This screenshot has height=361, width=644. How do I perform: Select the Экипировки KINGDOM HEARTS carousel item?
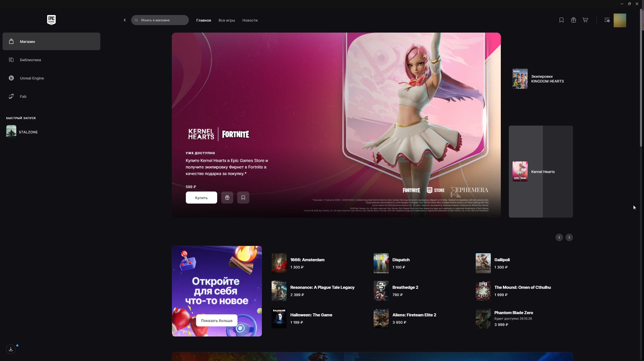pos(541,79)
